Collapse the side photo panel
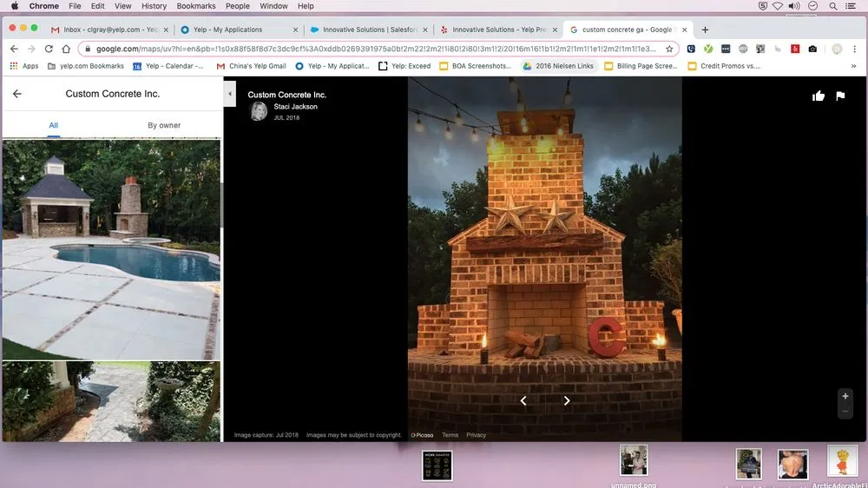Image resolution: width=868 pixels, height=488 pixels. (230, 92)
